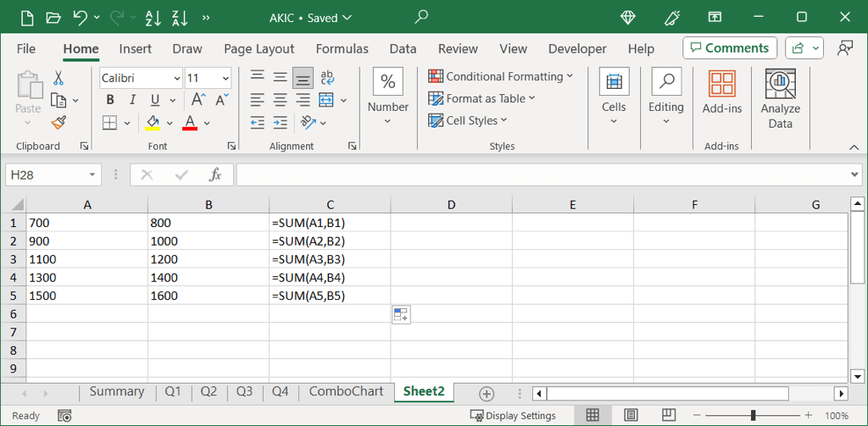Select Top Align
Viewport: 868px width, 426px height.
pos(258,77)
